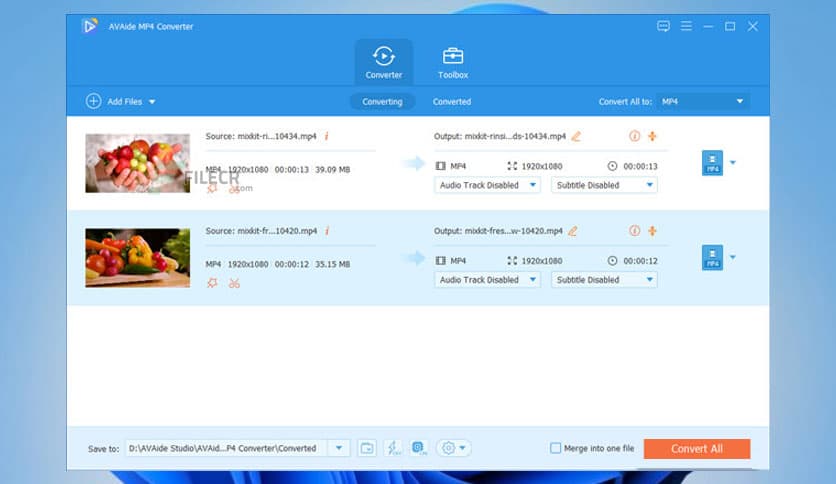Open the hamburger menu in title bar
The width and height of the screenshot is (836, 484).
pos(686,26)
